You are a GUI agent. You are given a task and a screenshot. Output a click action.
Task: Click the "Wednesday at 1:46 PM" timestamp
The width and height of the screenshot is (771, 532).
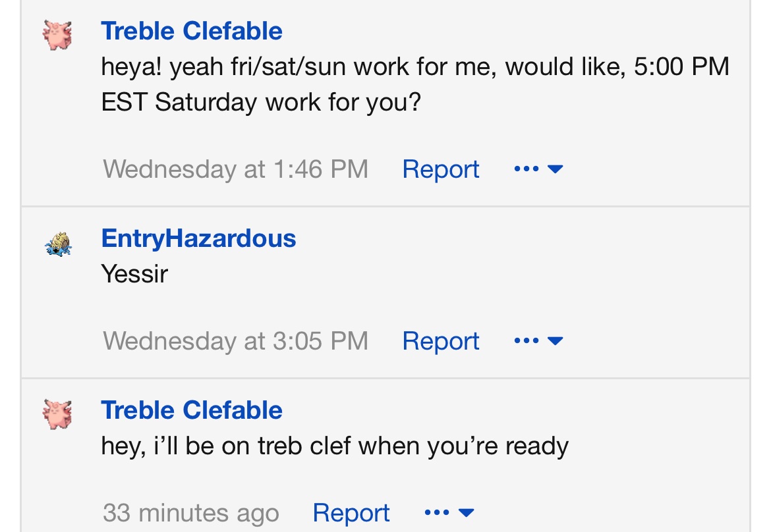pos(235,169)
